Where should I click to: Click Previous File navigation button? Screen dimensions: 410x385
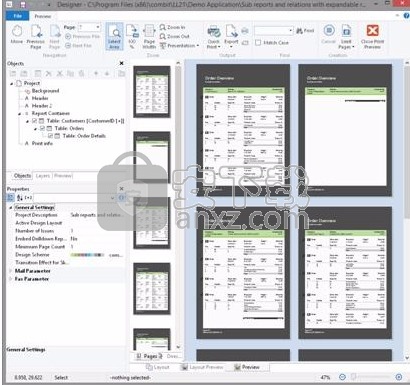82,37
